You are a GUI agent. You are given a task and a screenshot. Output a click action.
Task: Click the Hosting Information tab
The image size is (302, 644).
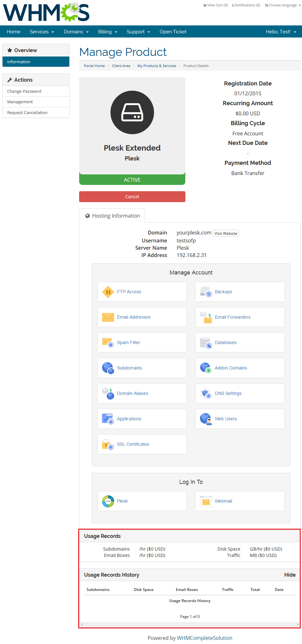pyautogui.click(x=112, y=216)
